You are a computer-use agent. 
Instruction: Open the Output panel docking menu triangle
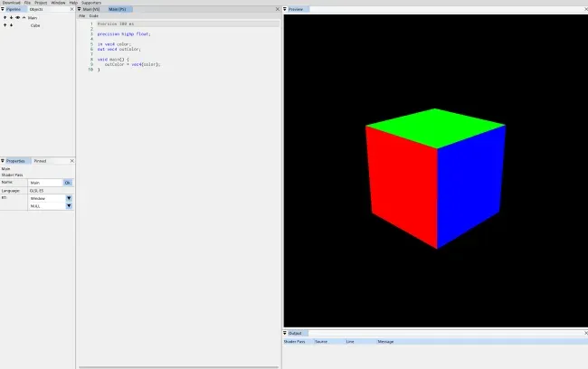tap(285, 333)
